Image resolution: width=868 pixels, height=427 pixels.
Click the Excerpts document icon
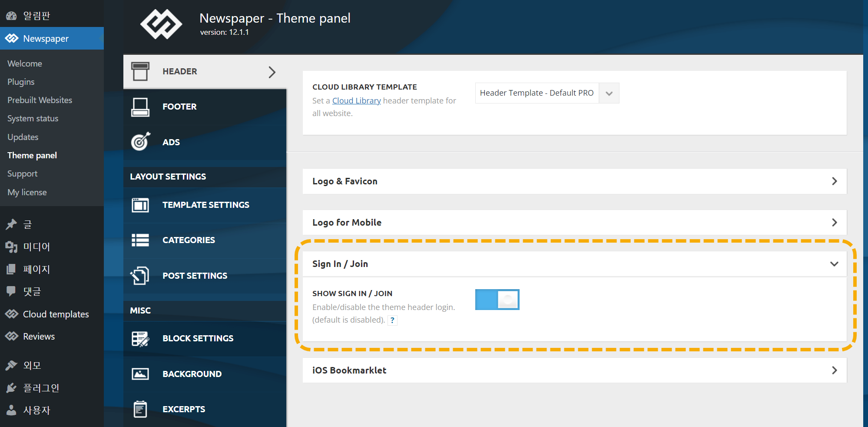tap(140, 409)
